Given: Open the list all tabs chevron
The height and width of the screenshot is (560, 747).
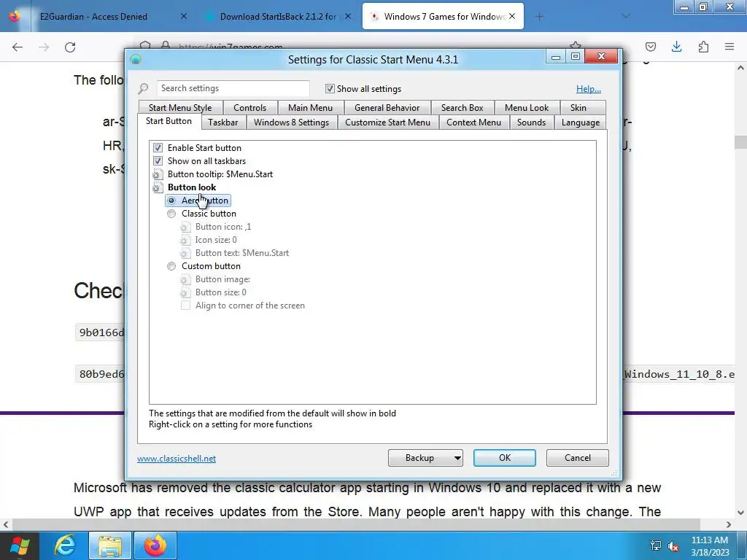Looking at the screenshot, I should (x=626, y=16).
